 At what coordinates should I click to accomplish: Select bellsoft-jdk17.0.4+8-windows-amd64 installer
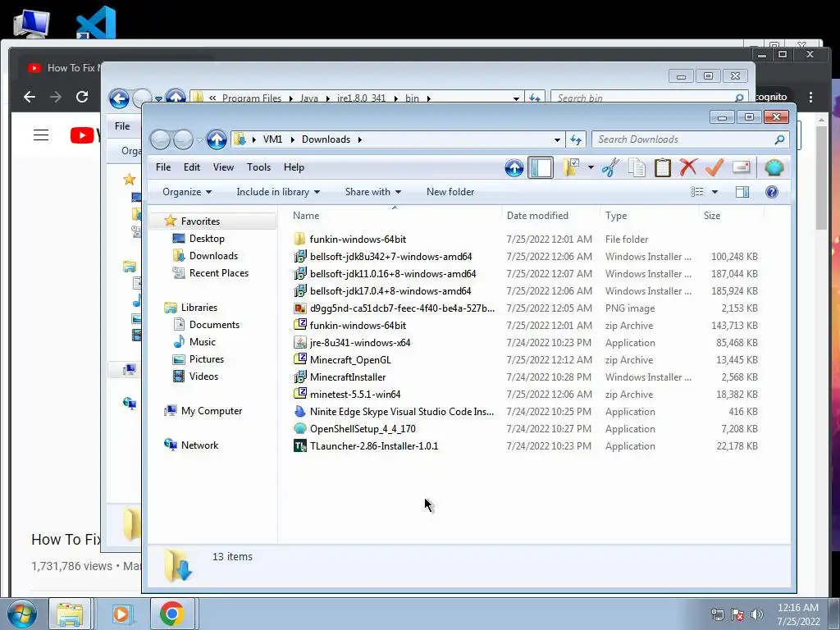390,291
